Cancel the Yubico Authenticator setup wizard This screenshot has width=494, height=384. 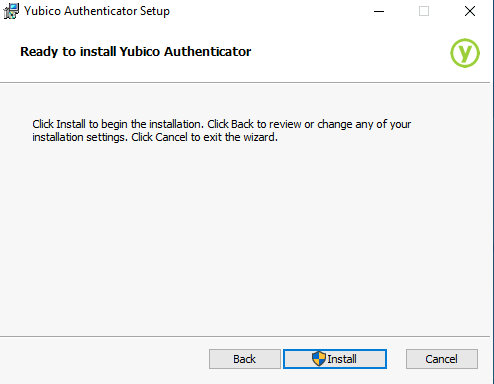pos(442,359)
